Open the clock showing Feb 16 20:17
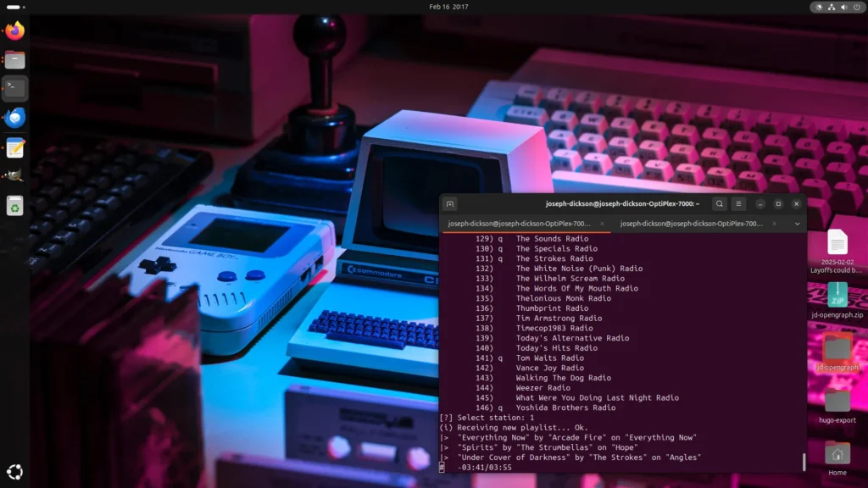The image size is (868, 488). tap(448, 7)
